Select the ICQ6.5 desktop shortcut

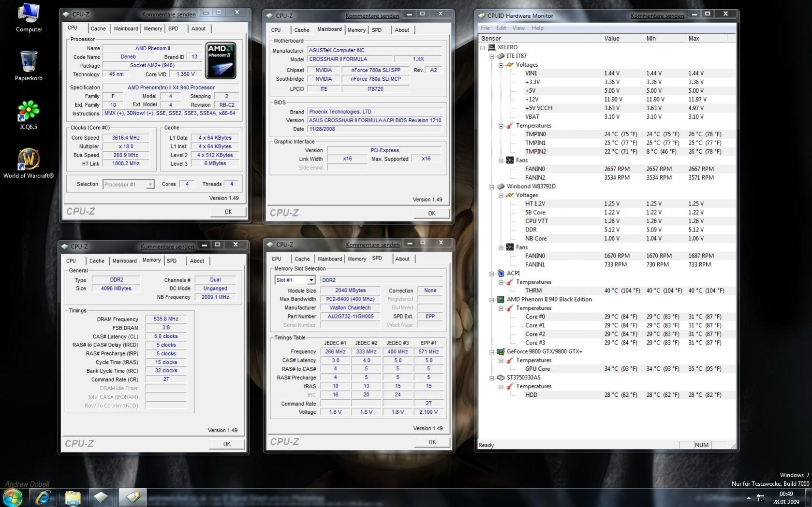(x=29, y=115)
